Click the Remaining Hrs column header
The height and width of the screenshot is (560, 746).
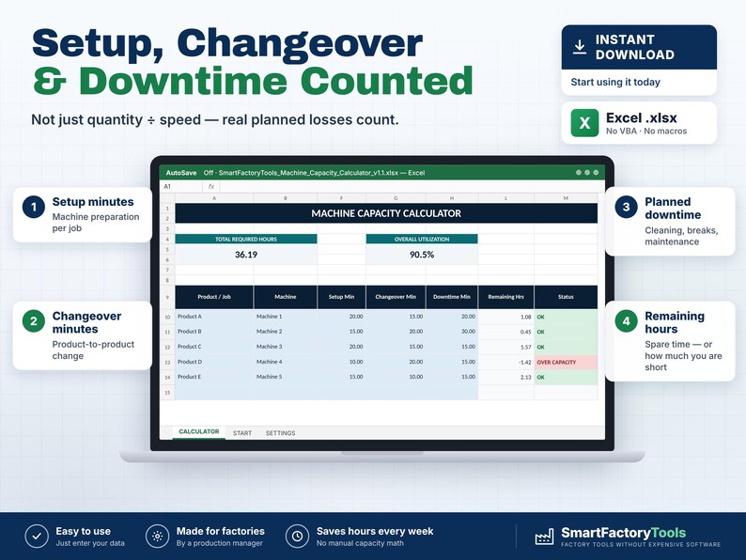pyautogui.click(x=505, y=297)
